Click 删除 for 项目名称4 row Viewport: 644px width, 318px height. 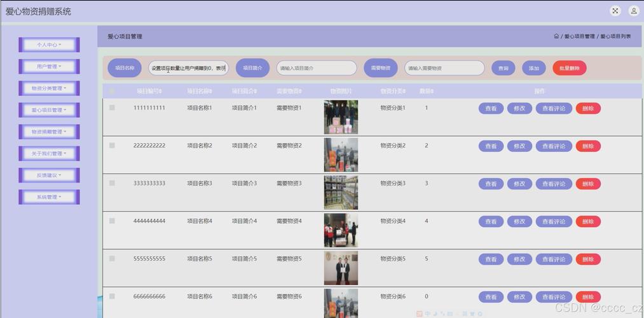[x=588, y=222]
